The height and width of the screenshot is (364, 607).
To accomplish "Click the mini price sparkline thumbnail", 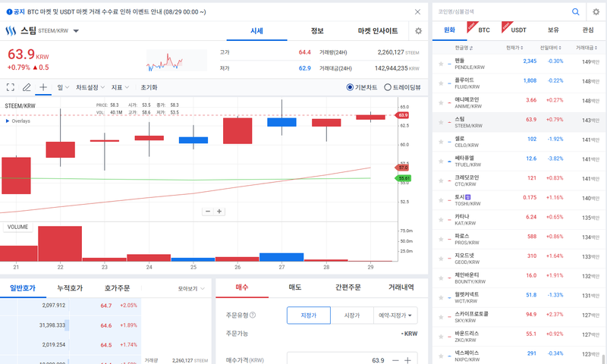I will pos(177,61).
